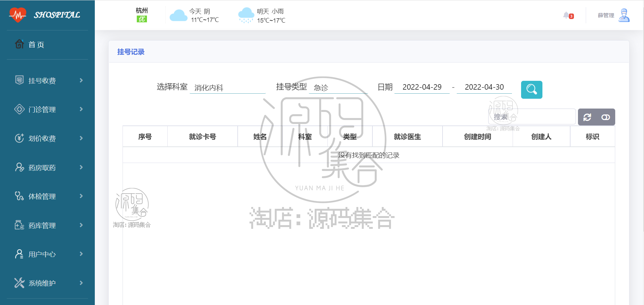Click the 标识 column header
The width and height of the screenshot is (644, 305).
593,137
